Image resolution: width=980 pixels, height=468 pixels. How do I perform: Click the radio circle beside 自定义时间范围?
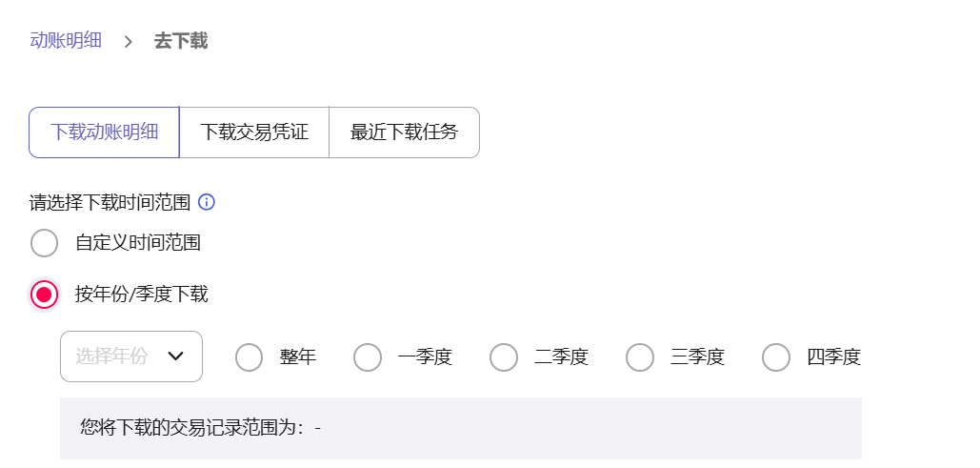tap(45, 243)
